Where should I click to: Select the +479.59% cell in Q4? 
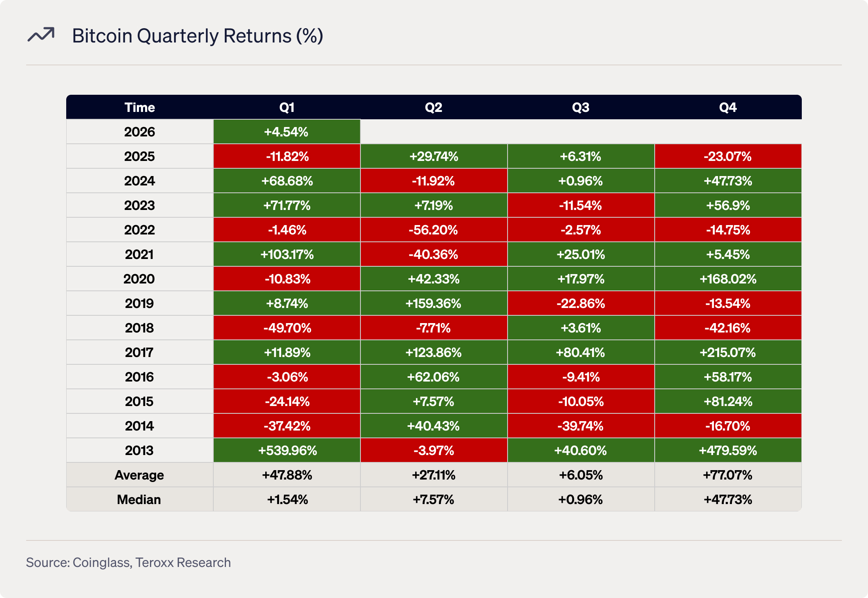[x=728, y=451]
